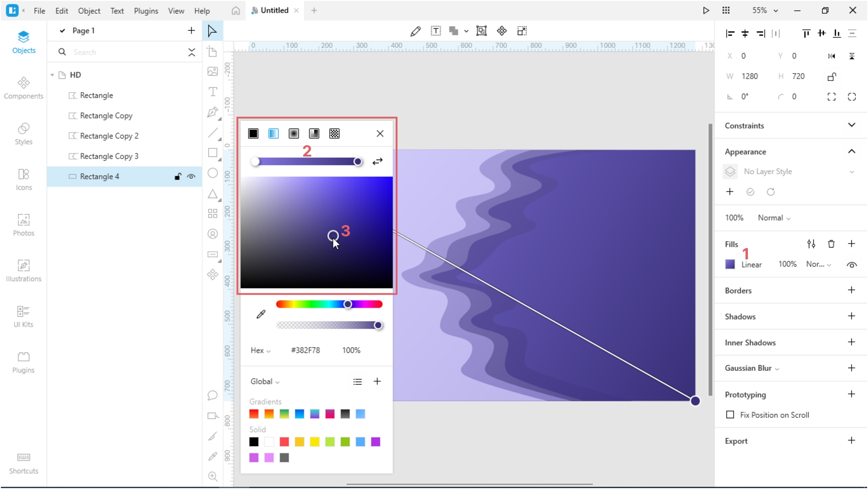Image resolution: width=868 pixels, height=489 pixels.
Task: Select the Avatar tool
Action: [x=212, y=234]
